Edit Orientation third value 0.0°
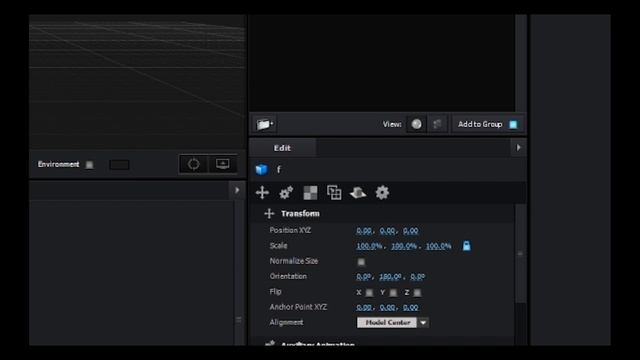This screenshot has height=360, width=640. [418, 277]
